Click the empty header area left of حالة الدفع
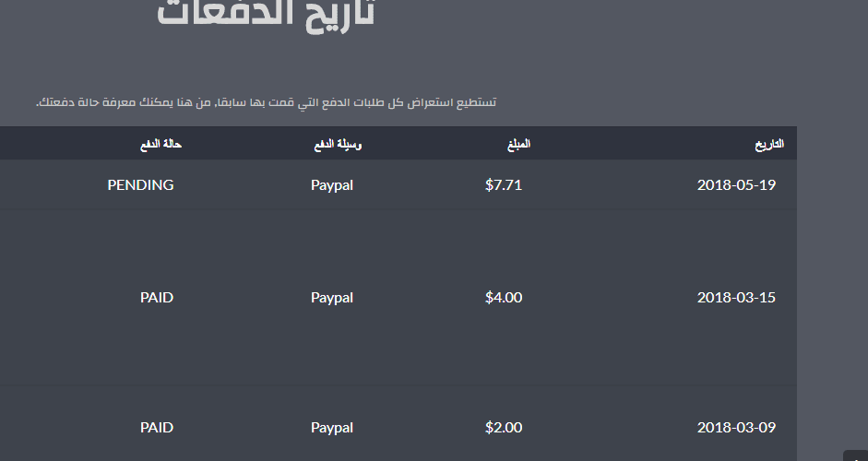The height and width of the screenshot is (461, 868). 66,143
